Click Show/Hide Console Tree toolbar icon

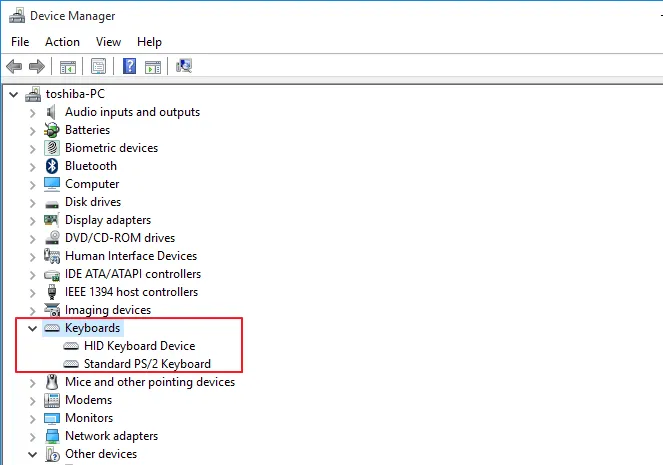pyautogui.click(x=68, y=67)
